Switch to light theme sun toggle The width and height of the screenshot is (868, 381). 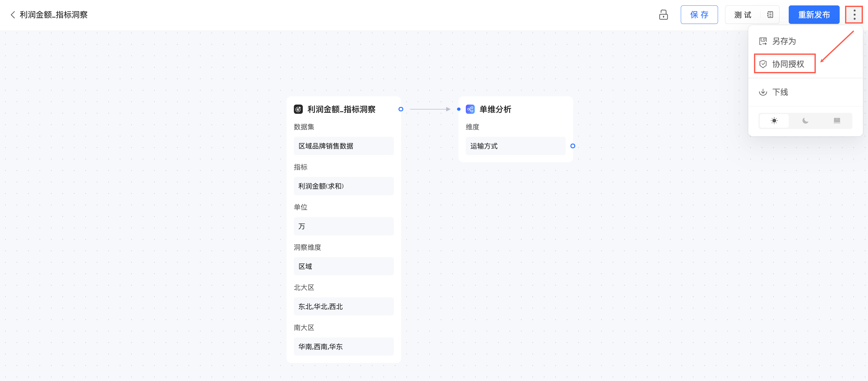[774, 121]
